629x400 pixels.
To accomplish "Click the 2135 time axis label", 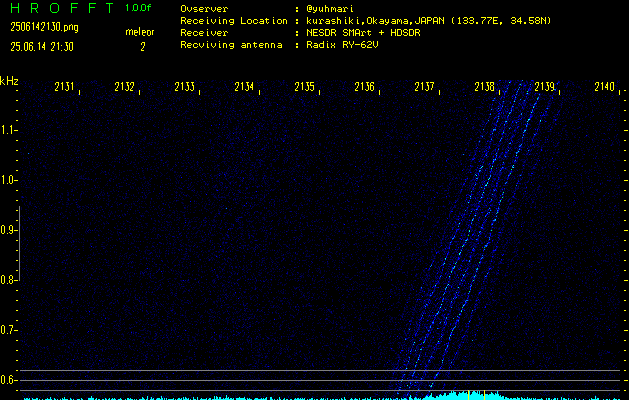I will point(304,87).
